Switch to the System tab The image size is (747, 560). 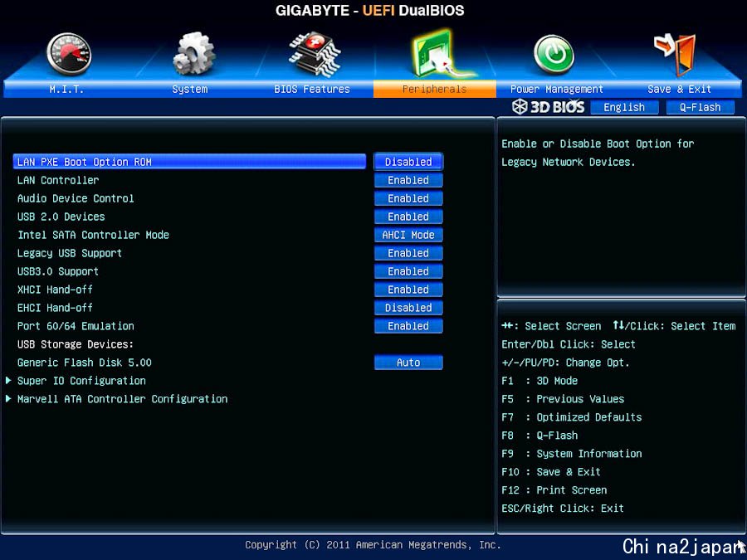click(x=189, y=89)
